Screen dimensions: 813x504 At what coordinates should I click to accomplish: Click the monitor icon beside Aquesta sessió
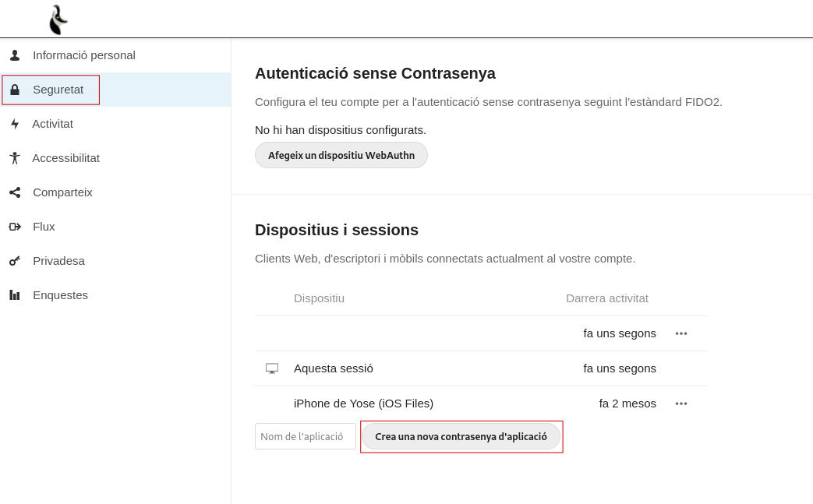tap(272, 368)
